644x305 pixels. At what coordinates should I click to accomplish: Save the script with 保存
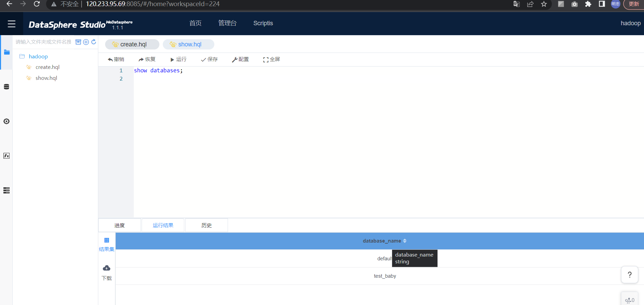[209, 59]
